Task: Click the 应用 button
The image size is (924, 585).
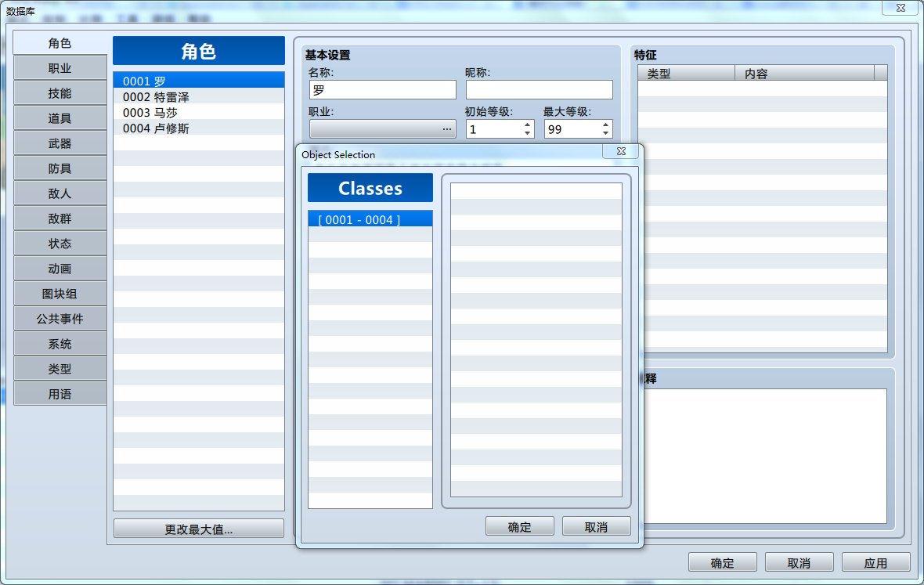Action: (x=875, y=562)
